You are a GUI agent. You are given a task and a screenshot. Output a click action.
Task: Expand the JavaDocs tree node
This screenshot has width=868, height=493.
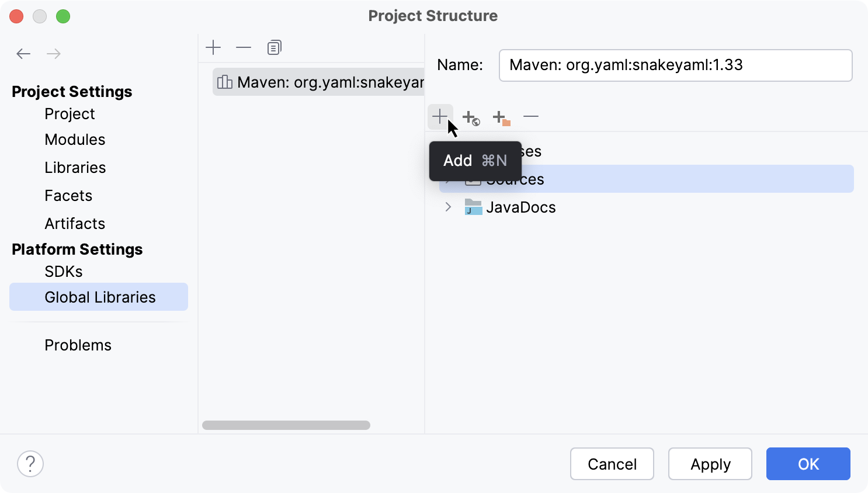click(448, 207)
